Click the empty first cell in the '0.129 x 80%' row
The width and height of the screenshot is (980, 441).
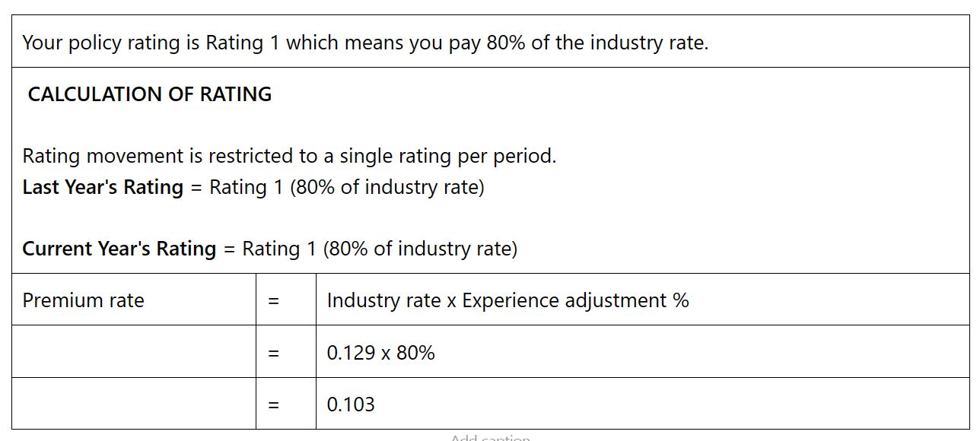pos(134,352)
